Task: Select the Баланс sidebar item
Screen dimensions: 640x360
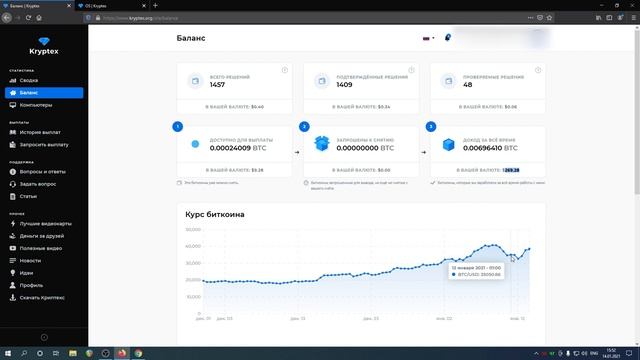Action: pos(44,93)
